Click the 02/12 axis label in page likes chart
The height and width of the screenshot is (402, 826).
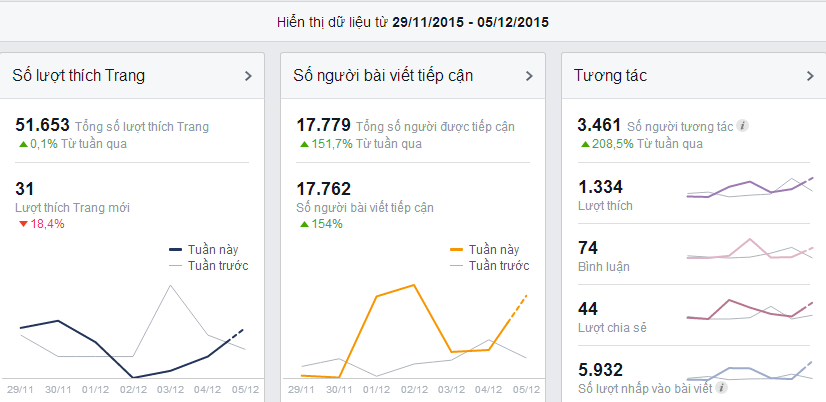click(x=133, y=390)
